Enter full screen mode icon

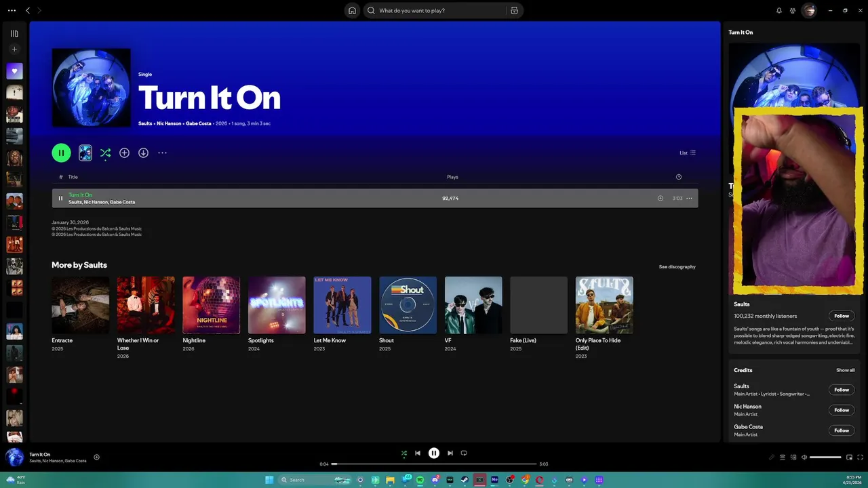(x=861, y=457)
